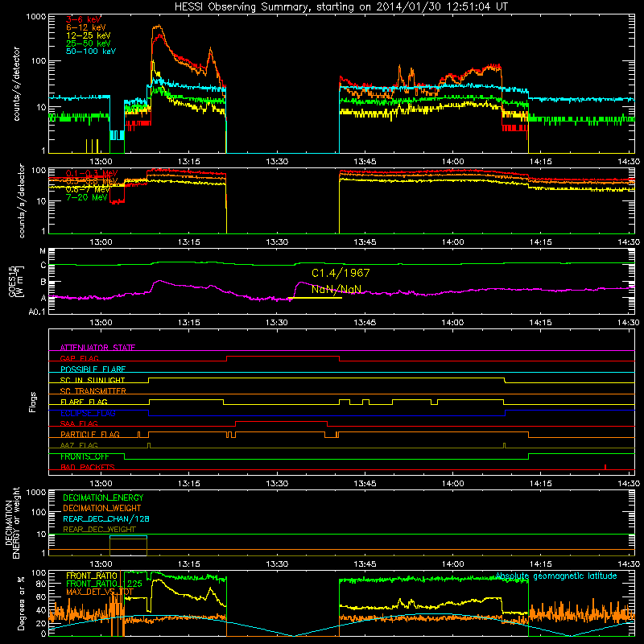This screenshot has height=644, width=644.
Task: Click the DECIMATION_WEIGHT legend label
Action: click(102, 508)
